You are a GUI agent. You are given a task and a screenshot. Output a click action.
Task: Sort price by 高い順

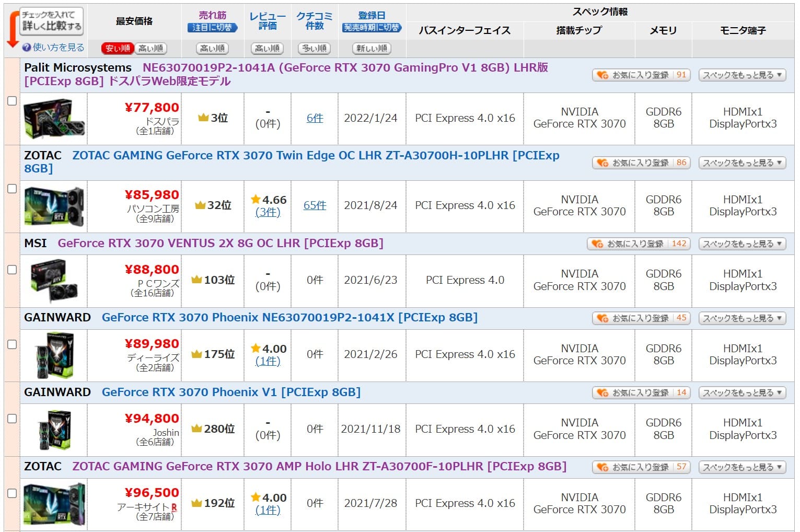(150, 49)
